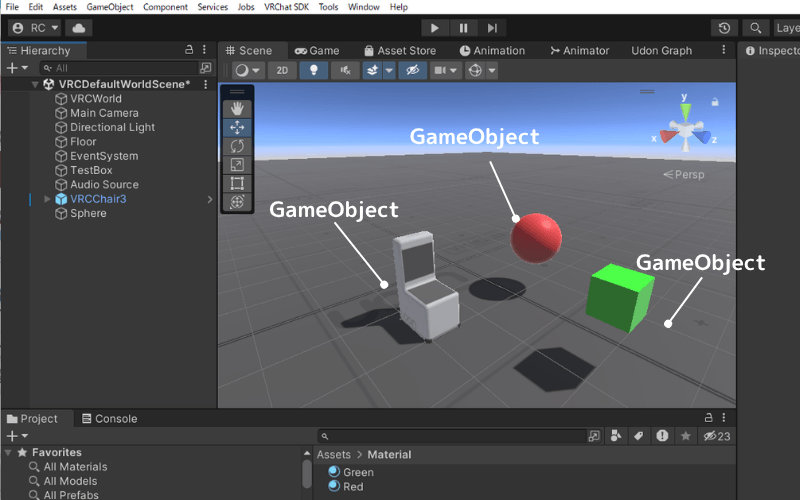Screen dimensions: 800x500
Task: Toggle scene lighting bulb
Action: [x=314, y=70]
